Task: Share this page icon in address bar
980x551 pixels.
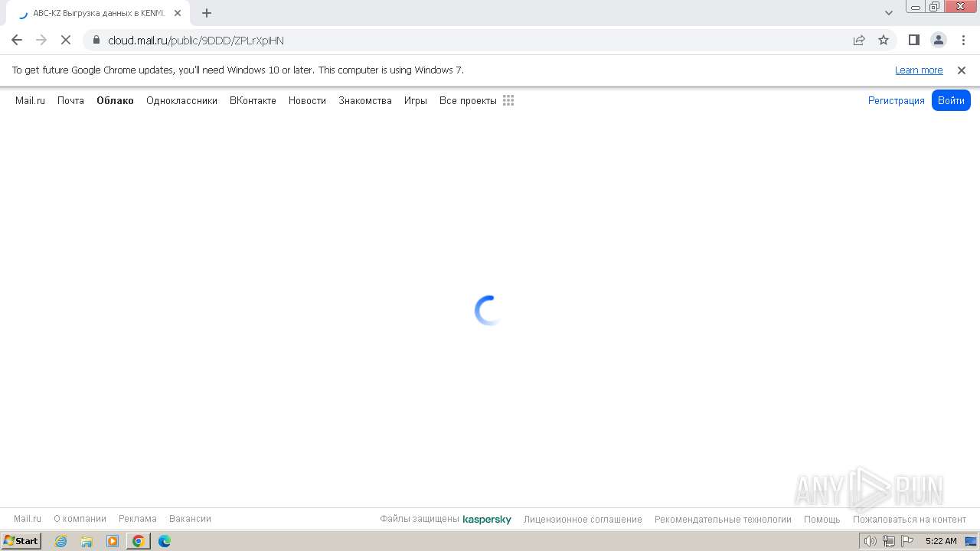Action: [859, 40]
